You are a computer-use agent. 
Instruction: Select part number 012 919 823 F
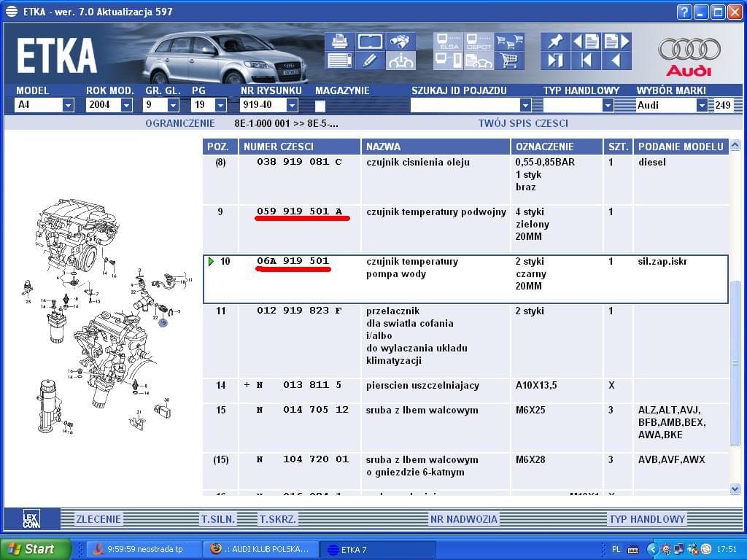coord(299,311)
